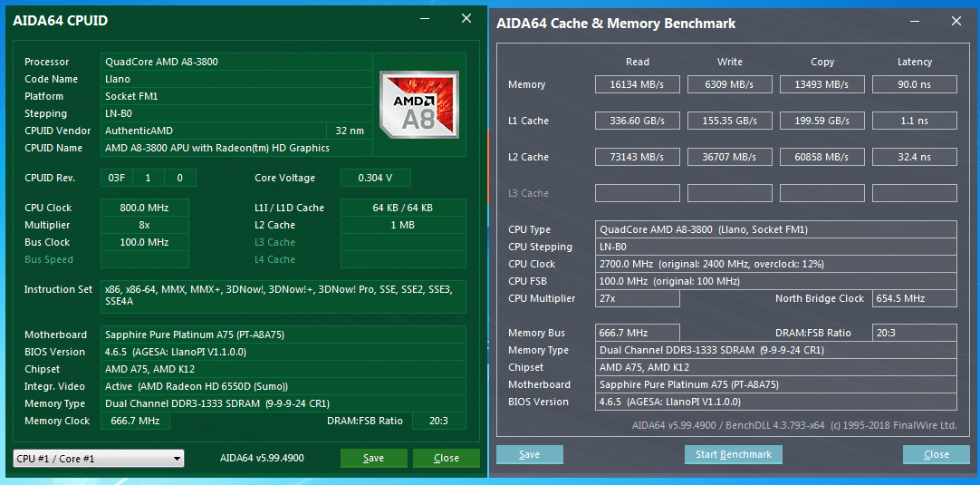Click Save in Cache & Memory Benchmark window
Screen dimensions: 980x485
(x=529, y=454)
